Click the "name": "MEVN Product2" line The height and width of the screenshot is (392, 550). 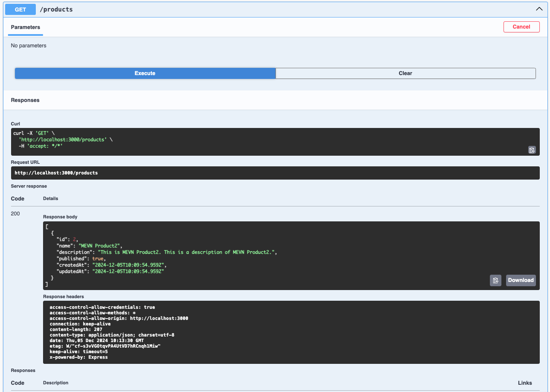90,246
